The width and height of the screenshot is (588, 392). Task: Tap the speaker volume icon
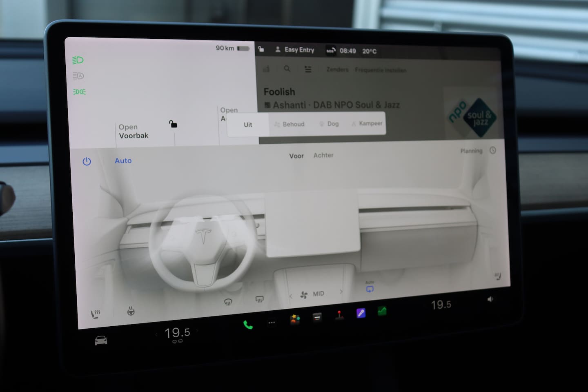coord(490,299)
